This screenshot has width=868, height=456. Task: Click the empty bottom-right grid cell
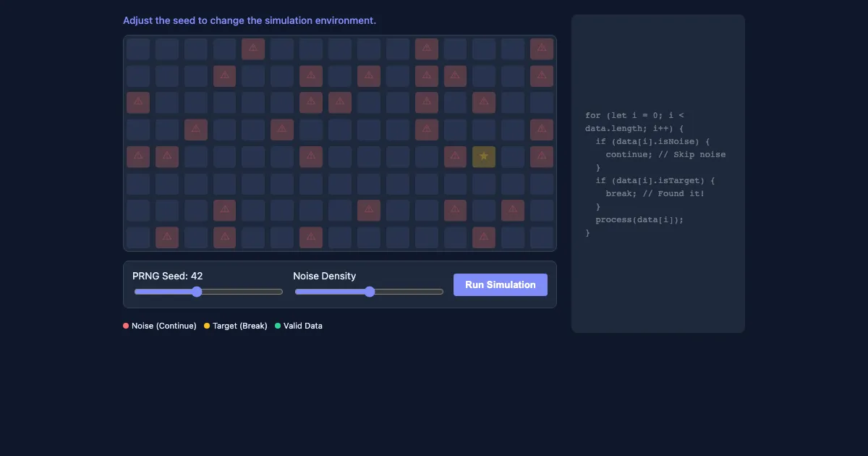[542, 237]
